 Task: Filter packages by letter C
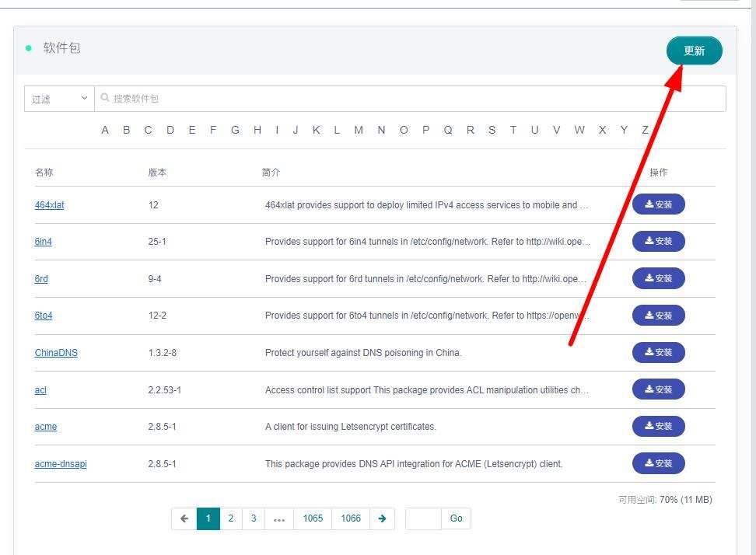[x=148, y=130]
